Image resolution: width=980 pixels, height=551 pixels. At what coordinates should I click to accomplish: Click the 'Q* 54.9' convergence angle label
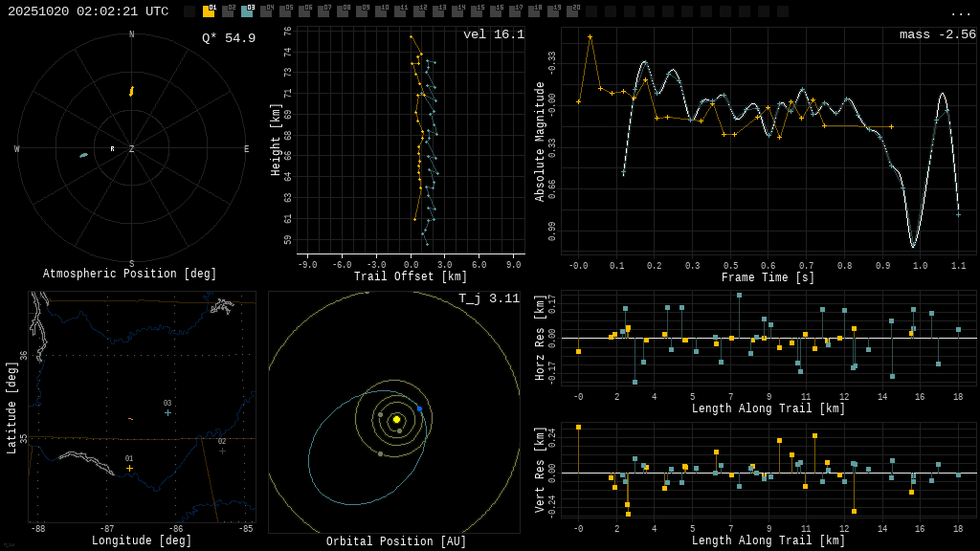coord(228,38)
